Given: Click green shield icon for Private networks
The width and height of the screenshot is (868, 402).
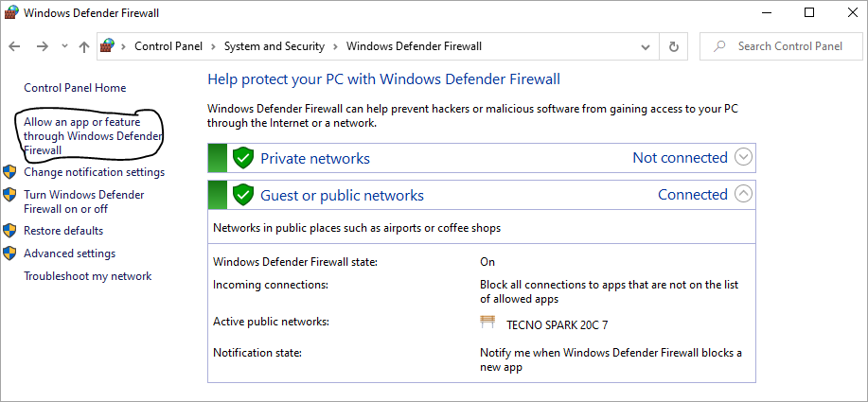Looking at the screenshot, I should (x=242, y=158).
